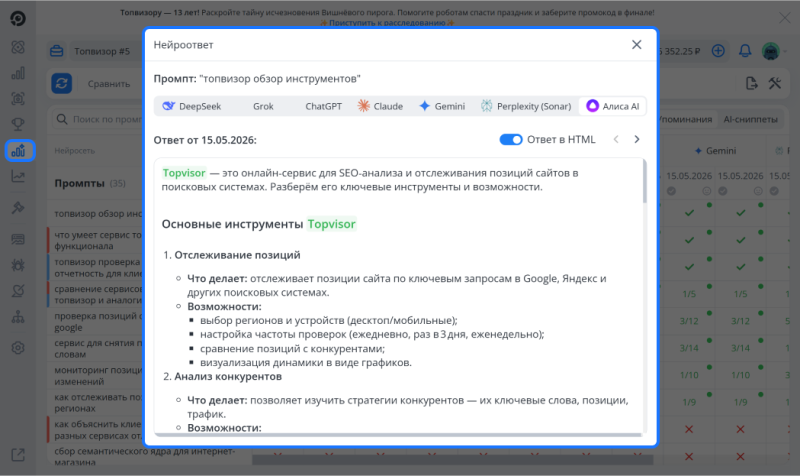Switch to the Perplexity (Sonar) tab

(526, 106)
